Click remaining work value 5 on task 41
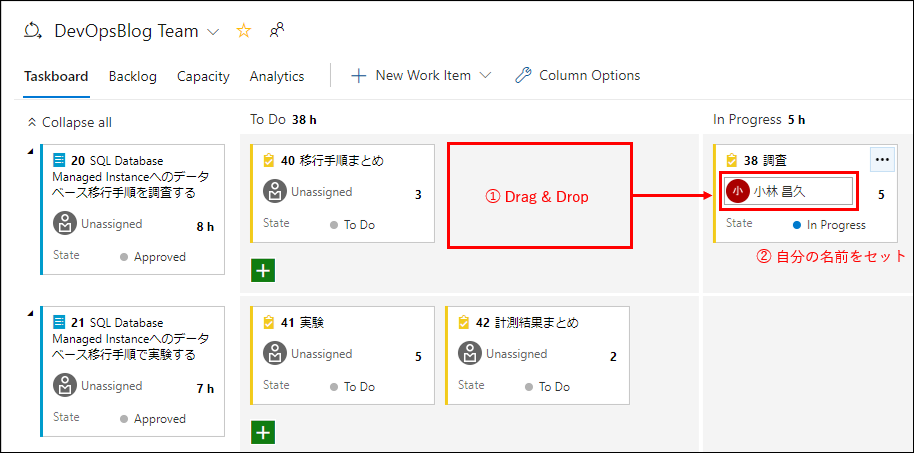The height and width of the screenshot is (453, 914). point(418,357)
